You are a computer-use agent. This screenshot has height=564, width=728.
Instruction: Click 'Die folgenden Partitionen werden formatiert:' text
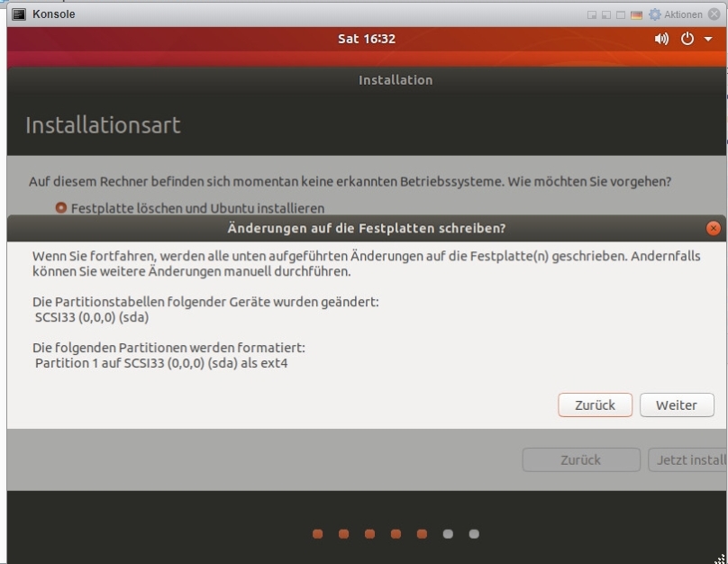[168, 348]
